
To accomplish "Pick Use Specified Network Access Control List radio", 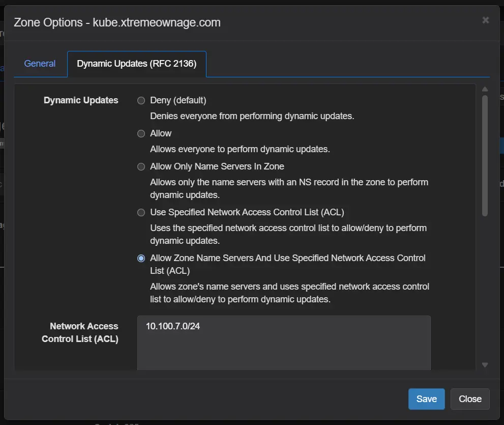I will click(x=141, y=212).
